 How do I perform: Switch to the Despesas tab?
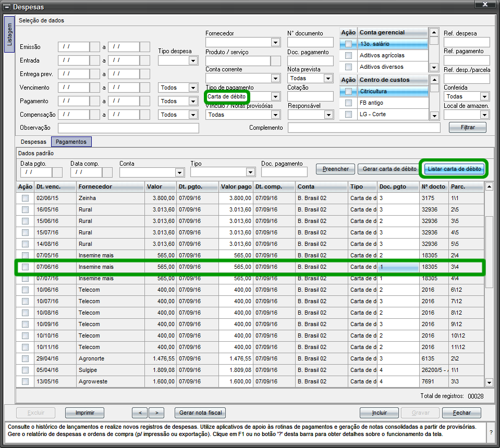click(x=33, y=142)
